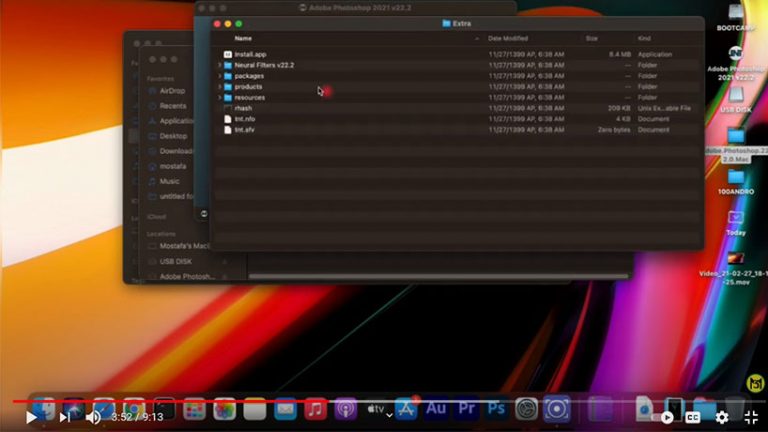Exit full screen mode
The width and height of the screenshot is (768, 432).
(x=751, y=417)
